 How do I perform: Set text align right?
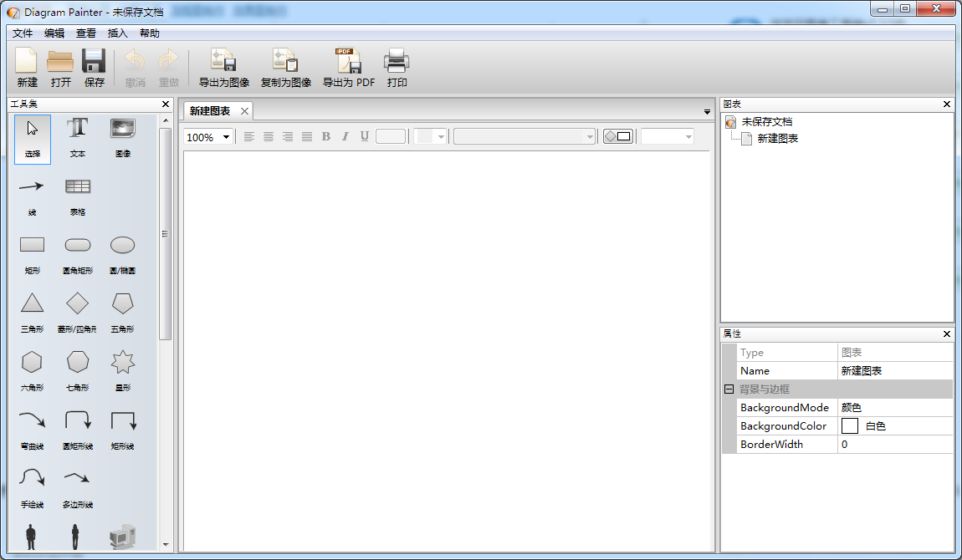[x=288, y=136]
